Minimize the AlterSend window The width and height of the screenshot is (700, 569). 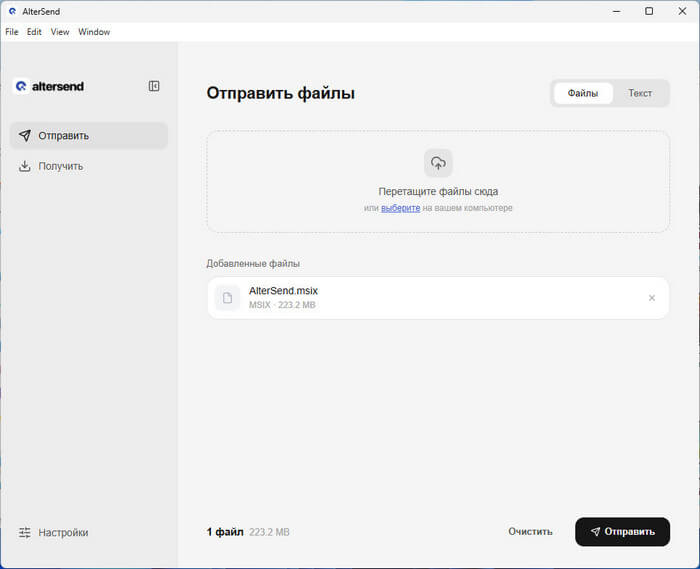coord(617,11)
